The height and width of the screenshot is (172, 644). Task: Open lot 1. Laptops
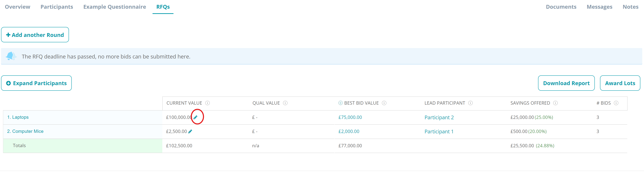point(18,117)
